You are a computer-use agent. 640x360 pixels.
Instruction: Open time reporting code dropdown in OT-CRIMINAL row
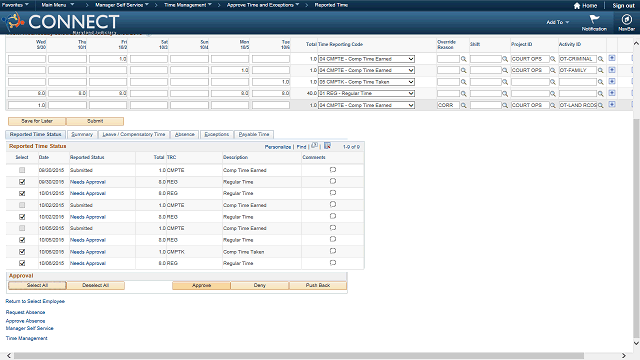click(366, 59)
